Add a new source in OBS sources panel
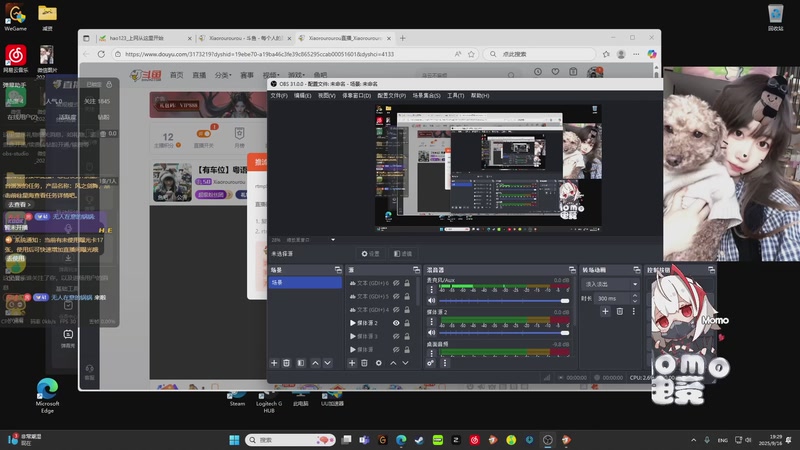800x450 pixels. 352,363
